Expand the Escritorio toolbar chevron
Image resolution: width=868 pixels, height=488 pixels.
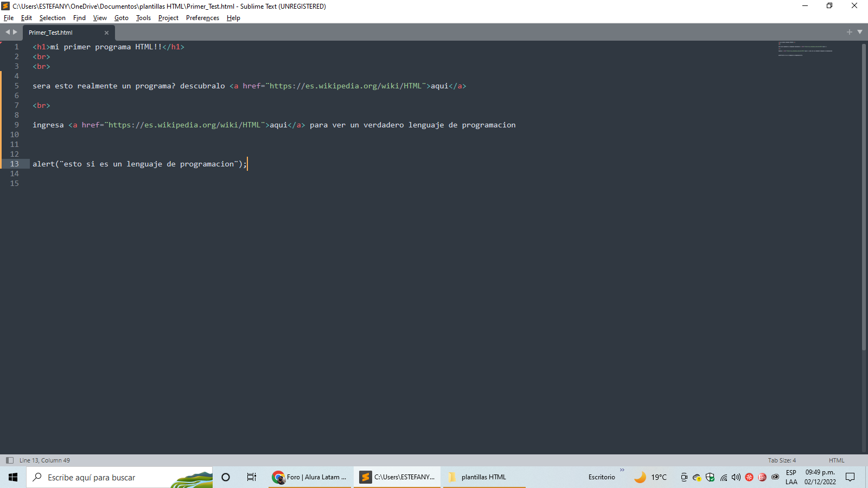[x=622, y=470]
